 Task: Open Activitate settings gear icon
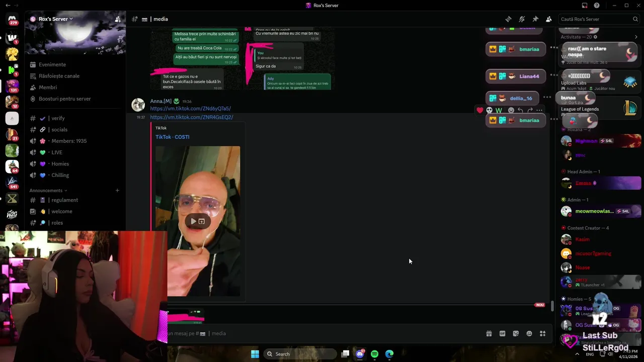[595, 37]
